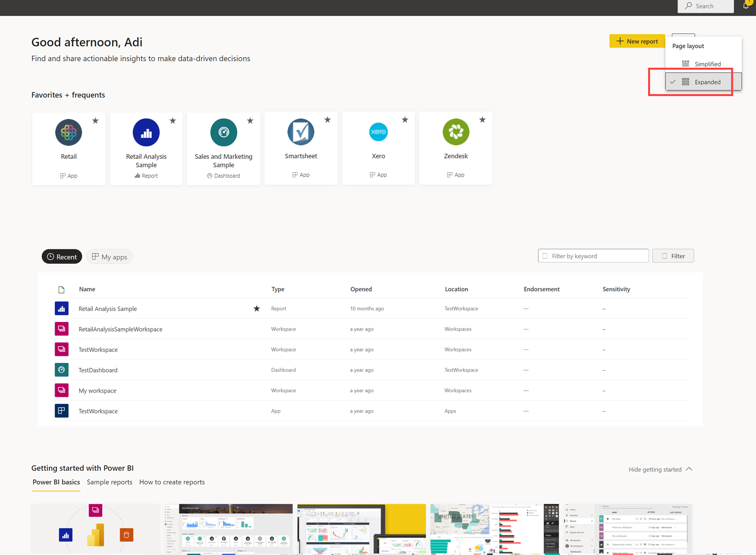Select the Expanded page layout option
Screen dimensions: 756x555
click(703, 82)
